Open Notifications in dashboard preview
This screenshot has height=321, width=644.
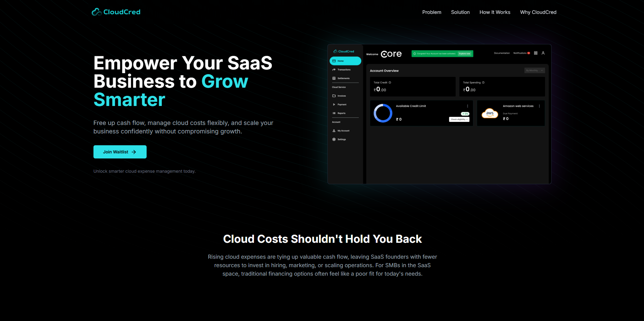(520, 53)
